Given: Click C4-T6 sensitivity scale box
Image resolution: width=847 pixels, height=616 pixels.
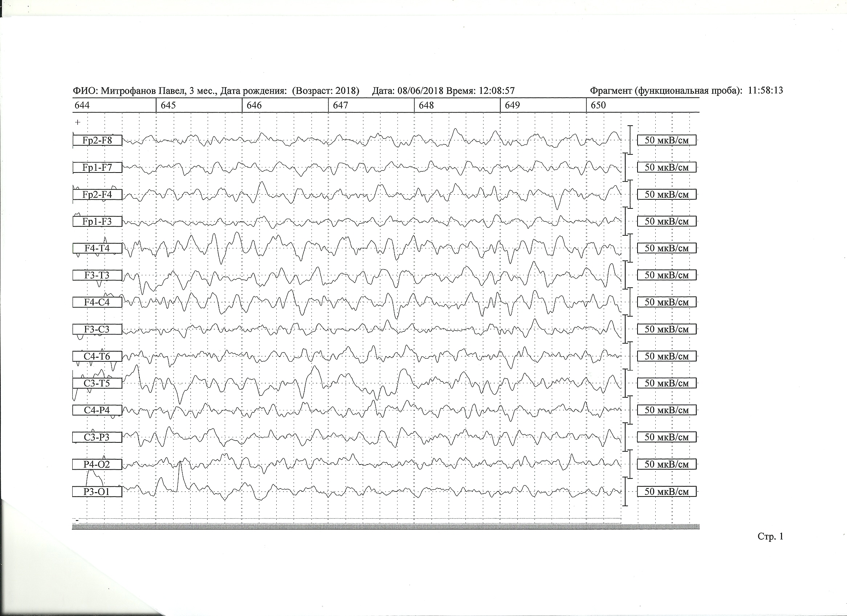Looking at the screenshot, I should (667, 356).
